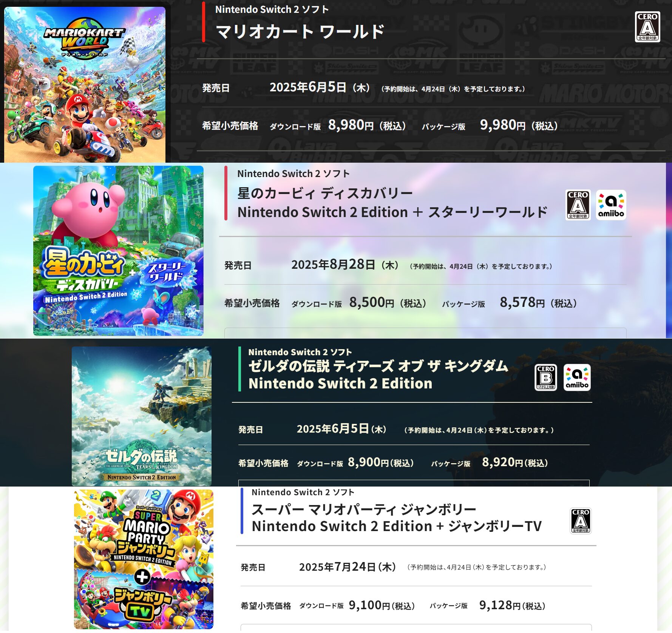This screenshot has height=633, width=672.
Task: Click the 'Nintendo Switch 2 ソフト' label above Kirby
Action: click(x=294, y=174)
